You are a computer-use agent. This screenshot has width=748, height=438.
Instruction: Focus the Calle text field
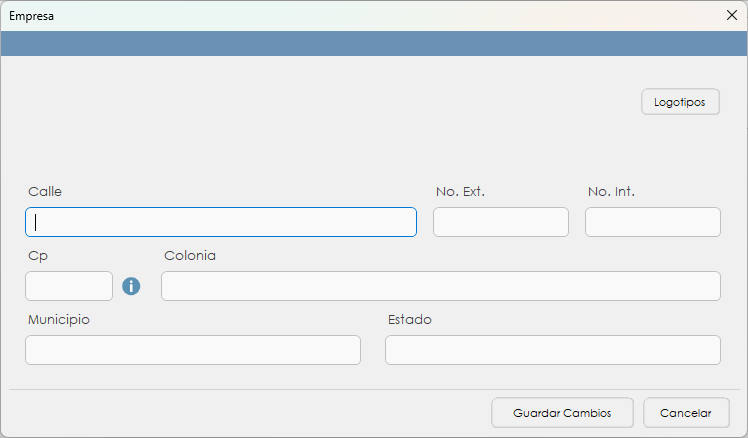coord(221,222)
